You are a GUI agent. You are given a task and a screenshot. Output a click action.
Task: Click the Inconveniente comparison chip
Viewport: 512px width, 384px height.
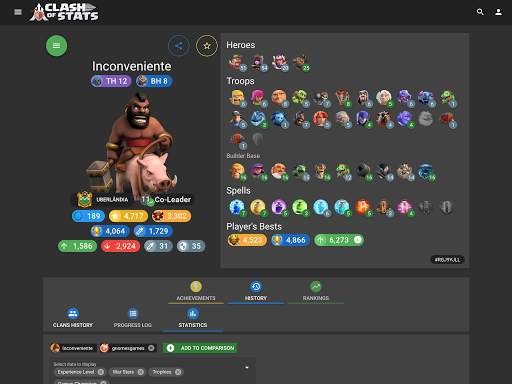pos(73,348)
